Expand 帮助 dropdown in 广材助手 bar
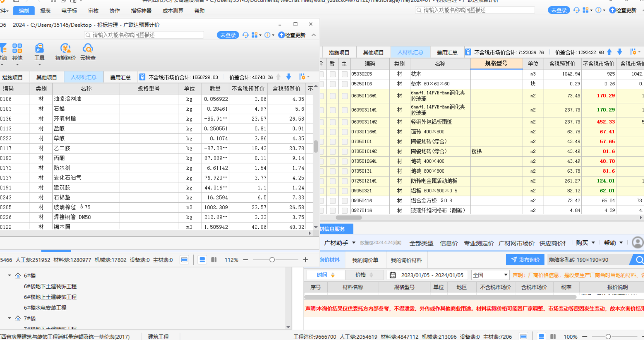The width and height of the screenshot is (644, 340). point(621,242)
